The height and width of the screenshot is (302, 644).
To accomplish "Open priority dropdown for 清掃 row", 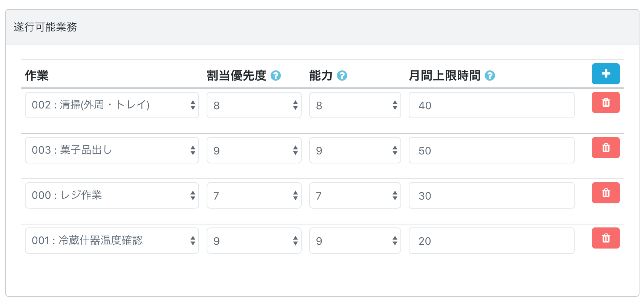I will 254,105.
